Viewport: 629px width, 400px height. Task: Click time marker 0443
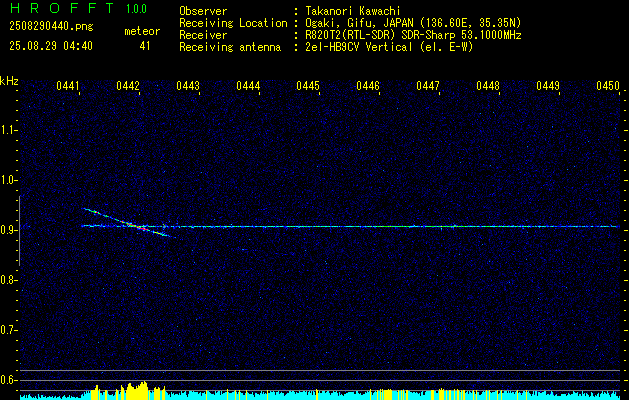pos(188,85)
